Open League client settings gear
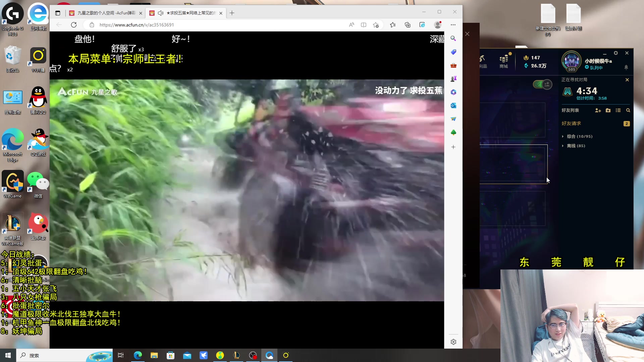644x362 pixels. pyautogui.click(x=616, y=53)
